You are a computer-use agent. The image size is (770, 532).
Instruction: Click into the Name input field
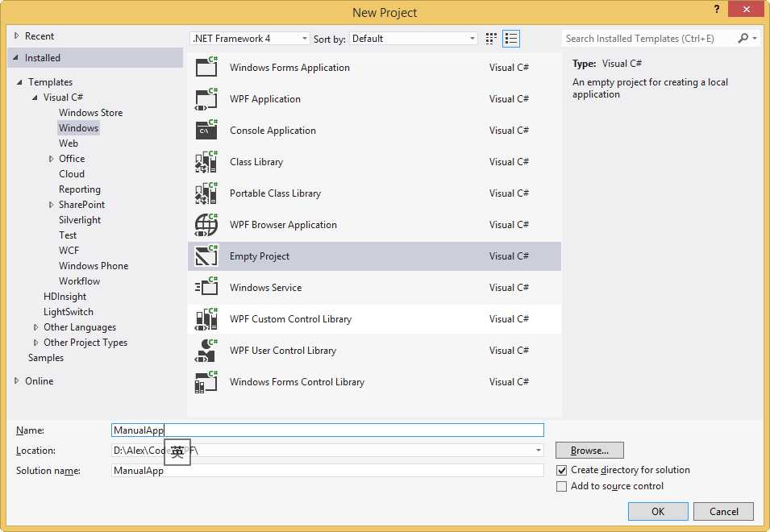click(327, 430)
